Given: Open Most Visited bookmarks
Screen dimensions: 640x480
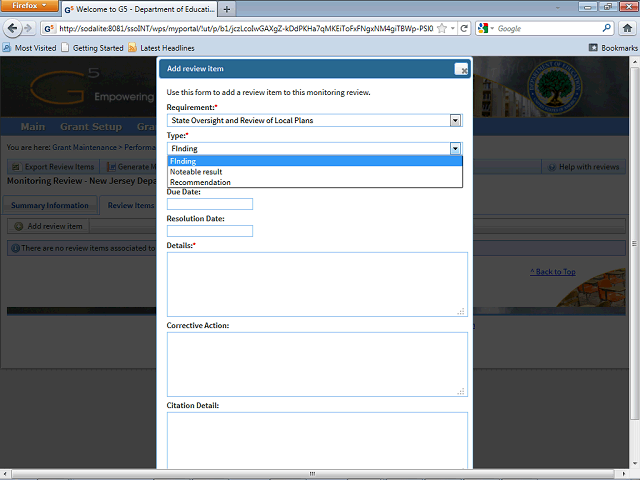Looking at the screenshot, I should (x=29, y=48).
